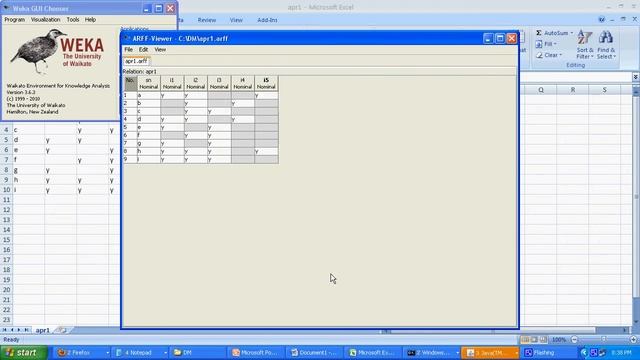Select the 'd' cell in ARFF-Viewer row 4

pyautogui.click(x=149, y=119)
